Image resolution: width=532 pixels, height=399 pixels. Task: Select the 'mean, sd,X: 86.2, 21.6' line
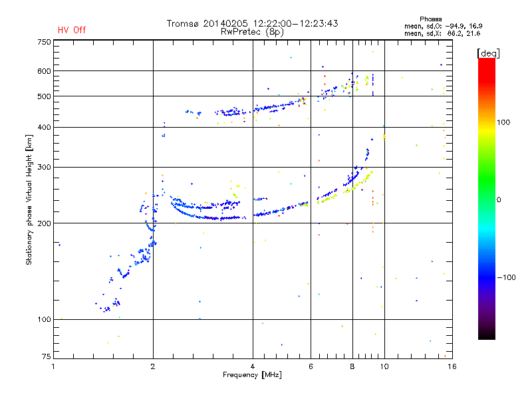pyautogui.click(x=442, y=33)
